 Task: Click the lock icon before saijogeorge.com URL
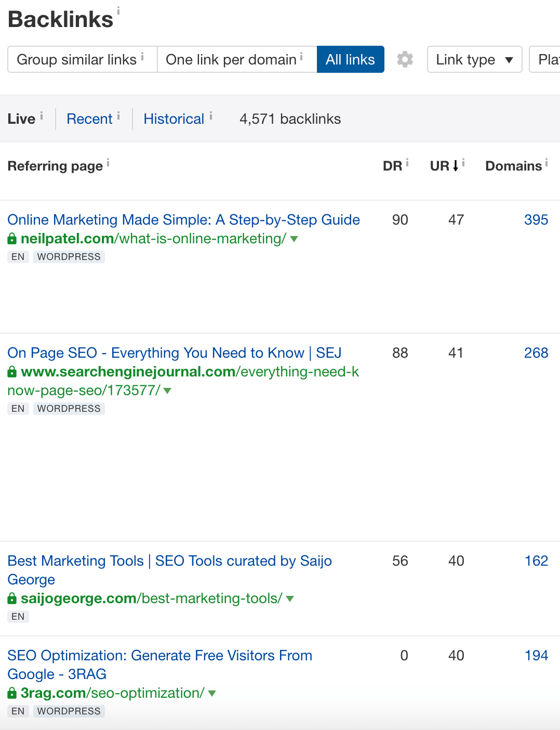coord(12,598)
